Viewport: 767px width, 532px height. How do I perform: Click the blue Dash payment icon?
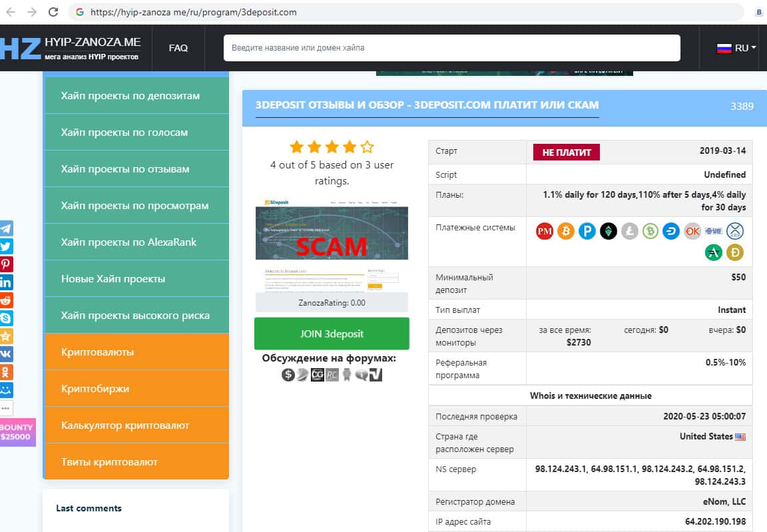tap(671, 231)
